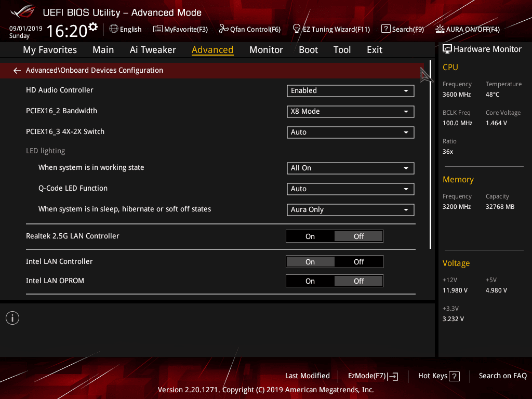Viewport: 532px width, 399px height.
Task: Click the Hardware Monitor screen icon
Action: [447, 49]
